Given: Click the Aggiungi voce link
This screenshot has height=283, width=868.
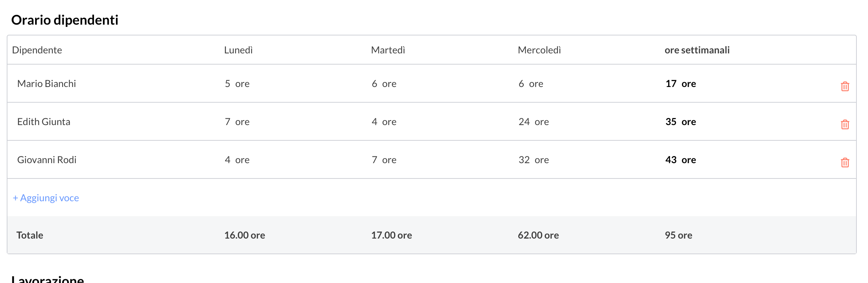Looking at the screenshot, I should (46, 198).
